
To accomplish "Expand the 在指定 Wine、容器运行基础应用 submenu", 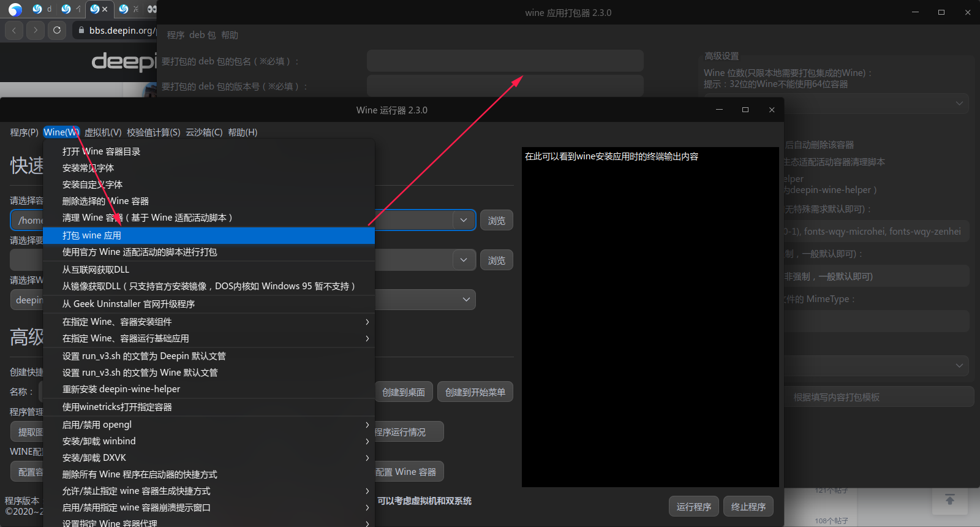I will click(209, 338).
